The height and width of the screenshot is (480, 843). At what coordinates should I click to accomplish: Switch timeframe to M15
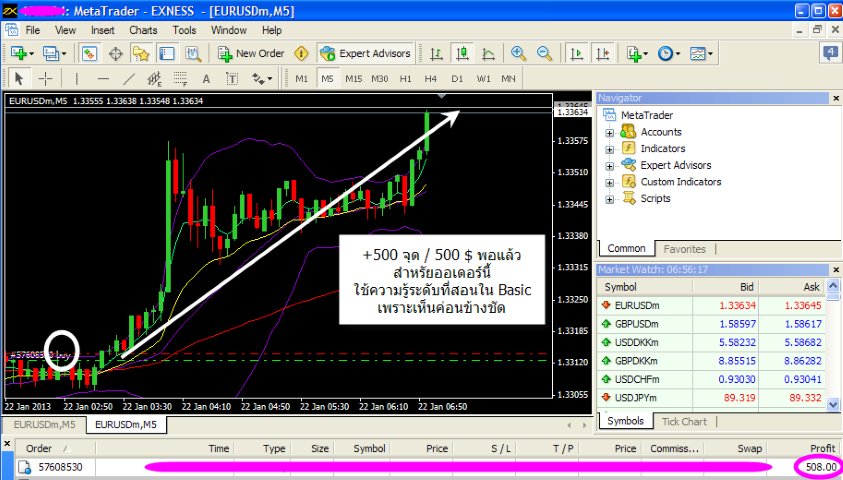[x=353, y=78]
